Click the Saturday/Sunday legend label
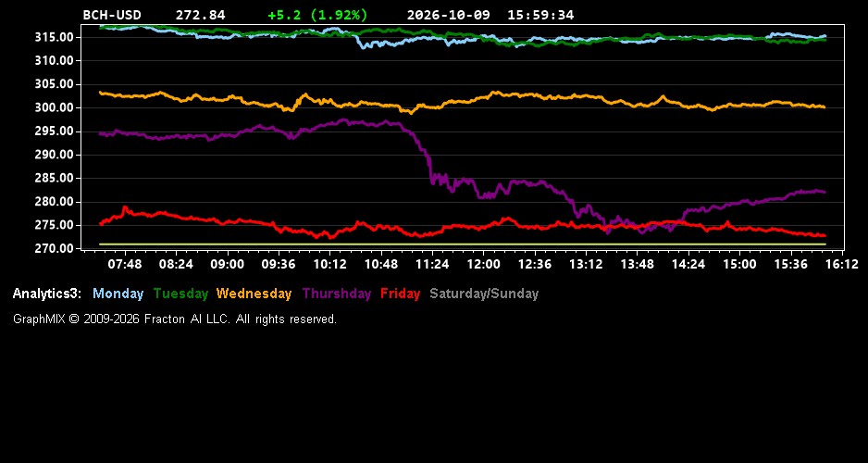 484,294
